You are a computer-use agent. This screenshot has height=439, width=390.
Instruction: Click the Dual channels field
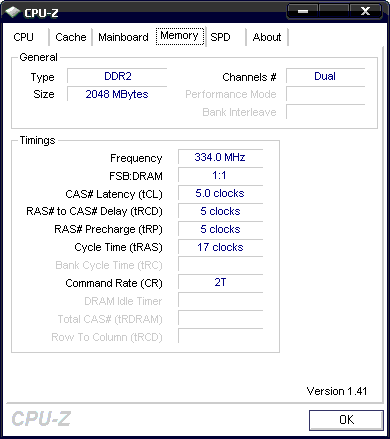click(x=326, y=76)
